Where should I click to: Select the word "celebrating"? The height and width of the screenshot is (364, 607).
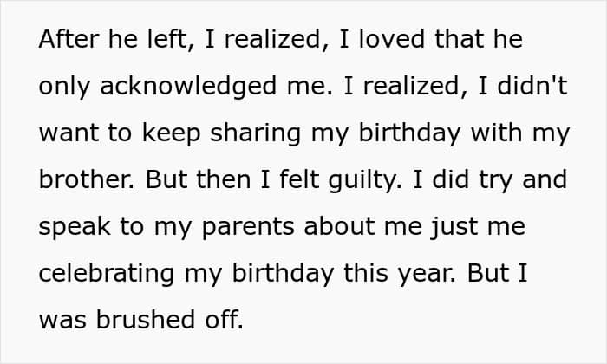pos(107,274)
